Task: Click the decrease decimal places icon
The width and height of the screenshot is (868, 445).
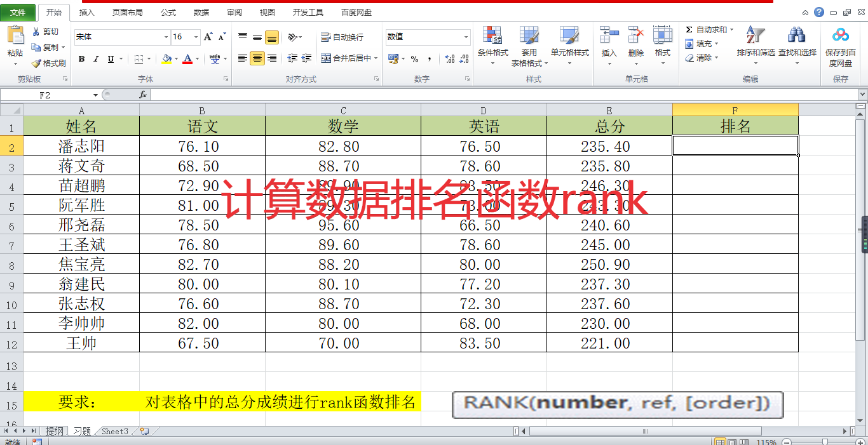Action: (465, 59)
